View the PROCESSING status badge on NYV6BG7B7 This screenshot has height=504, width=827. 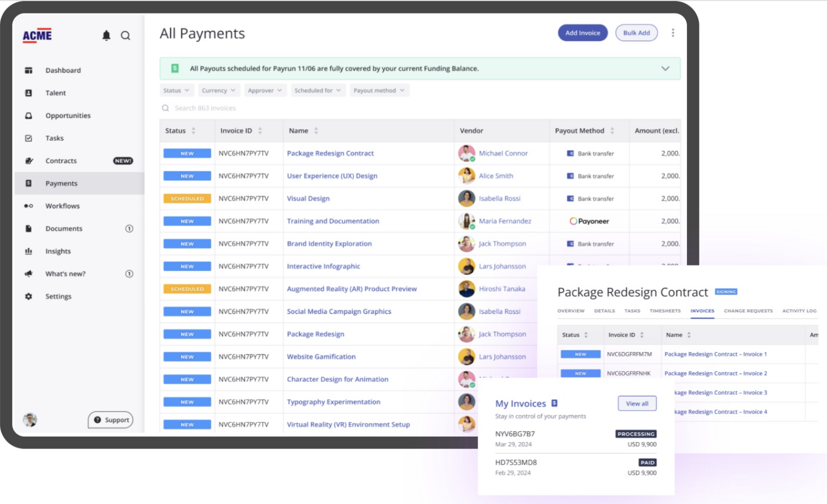[636, 434]
